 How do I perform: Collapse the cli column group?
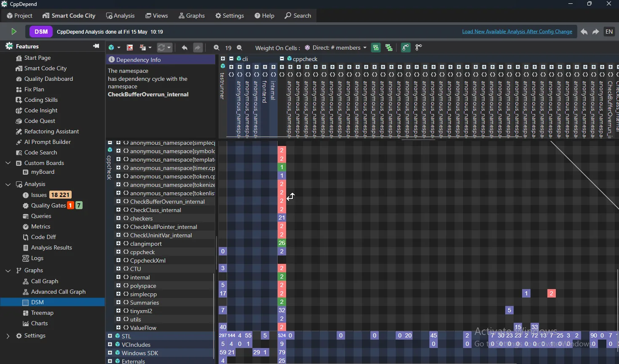click(231, 59)
